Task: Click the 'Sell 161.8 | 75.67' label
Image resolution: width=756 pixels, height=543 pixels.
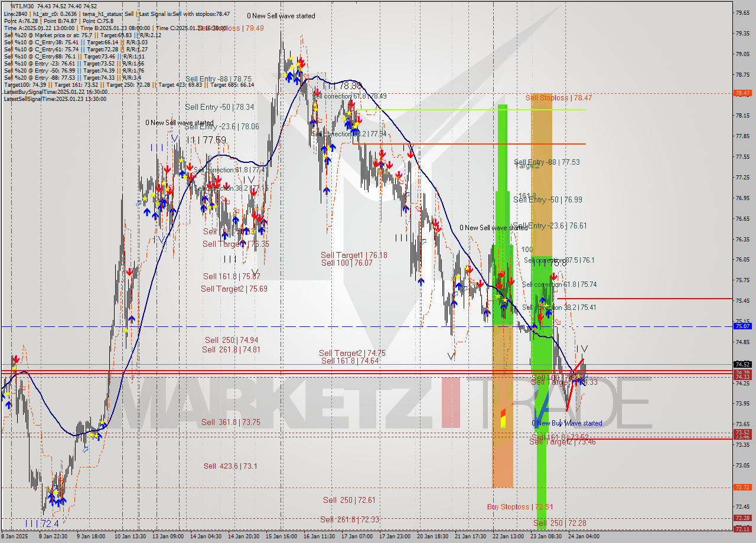Action: 232,276
